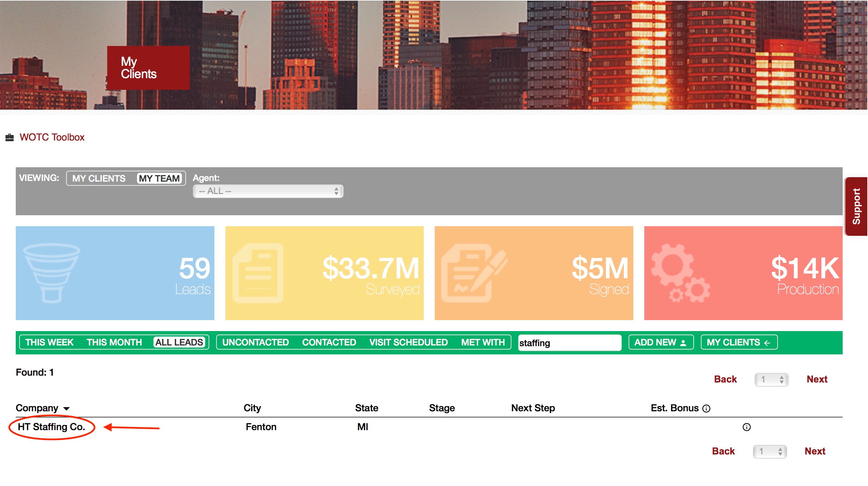868x486 pixels.
Task: Click the staffing search field
Action: [x=569, y=343]
